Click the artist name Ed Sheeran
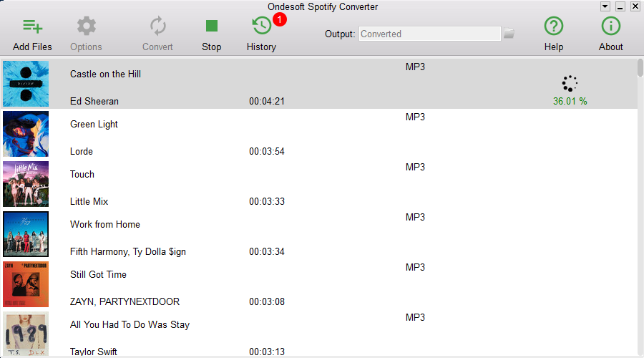The width and height of the screenshot is (644, 358). (94, 101)
